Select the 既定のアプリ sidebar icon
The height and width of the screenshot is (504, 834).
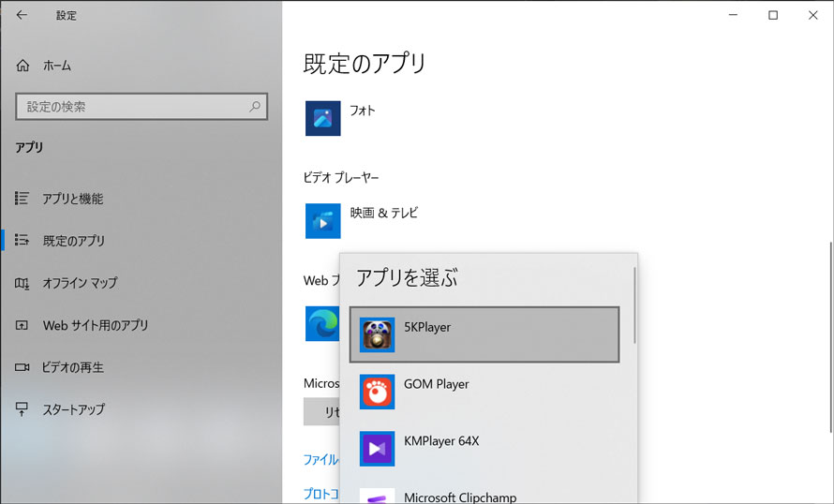click(x=22, y=241)
